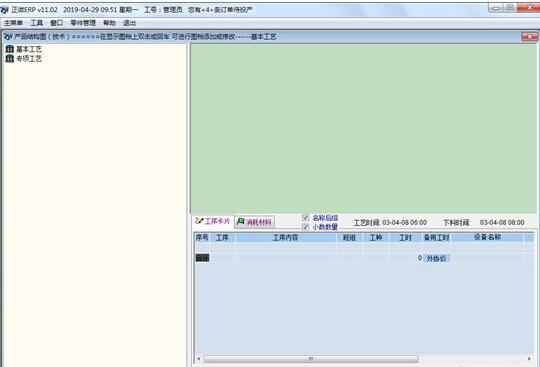Click the horizontal scrollbar's right arrow below the grid
This screenshot has height=367, width=540.
529,359
